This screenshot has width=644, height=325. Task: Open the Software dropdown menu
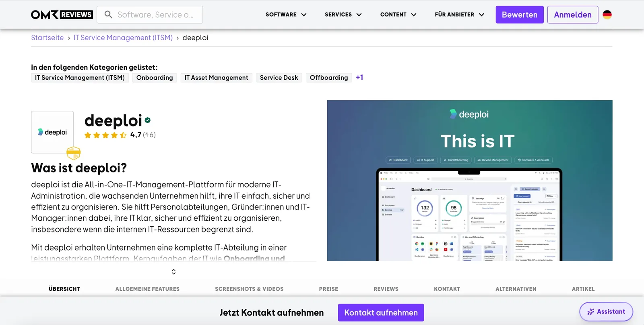click(286, 14)
